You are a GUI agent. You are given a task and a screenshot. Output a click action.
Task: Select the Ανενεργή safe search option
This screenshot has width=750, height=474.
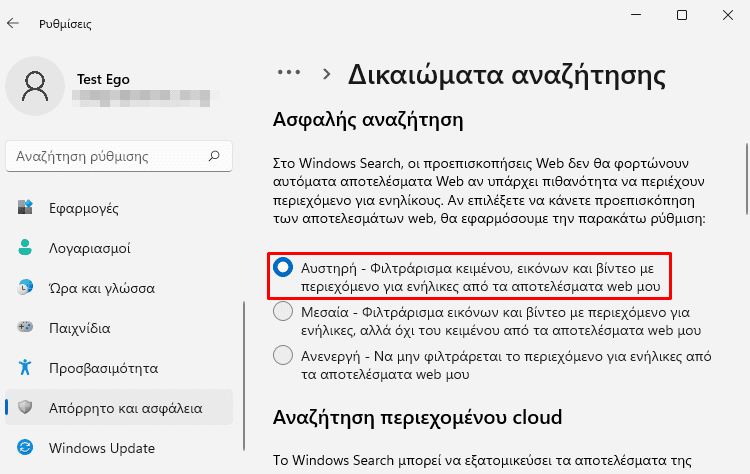click(x=284, y=355)
